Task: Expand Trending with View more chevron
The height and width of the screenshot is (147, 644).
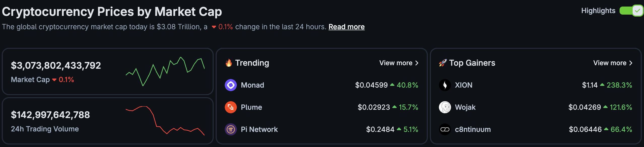Action: (x=417, y=63)
